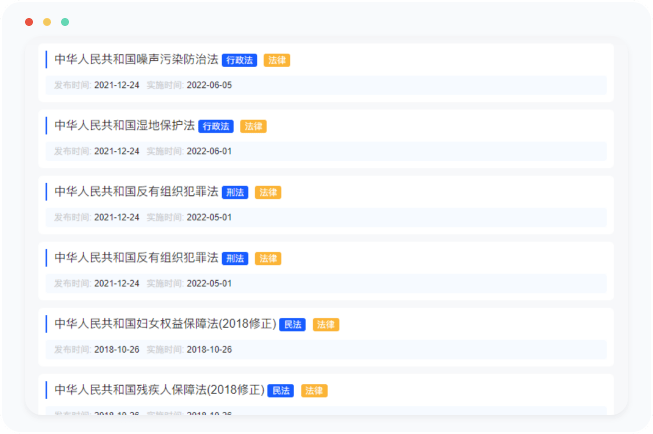Open 中华人民共和国噪声污染防治法 law title
This screenshot has width=653, height=434.
pos(136,60)
